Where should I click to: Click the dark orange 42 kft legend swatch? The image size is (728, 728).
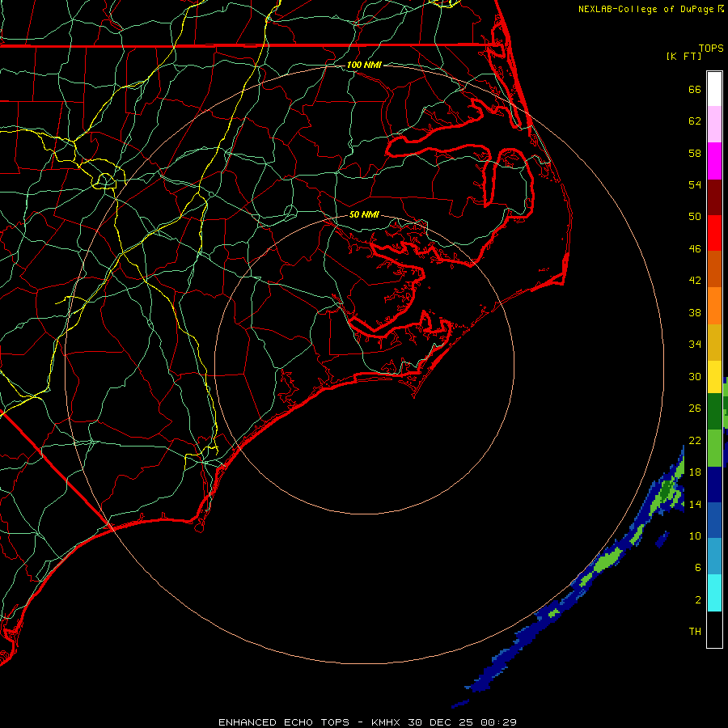click(x=714, y=269)
